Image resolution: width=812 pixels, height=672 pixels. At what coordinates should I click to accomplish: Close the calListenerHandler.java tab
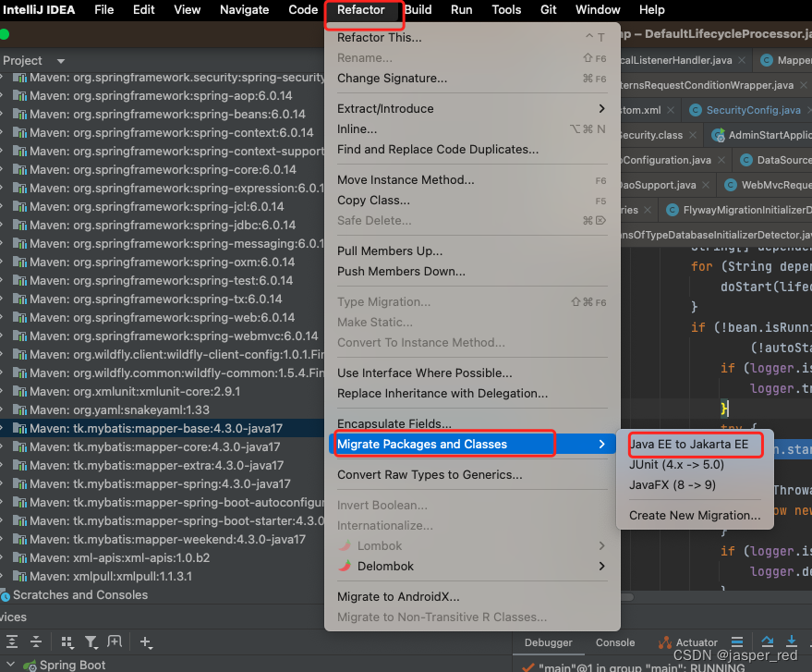coord(742,60)
